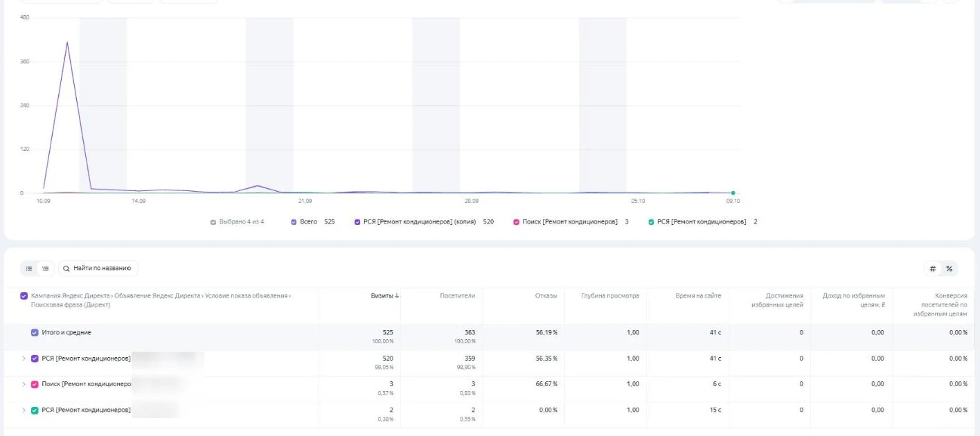The height and width of the screenshot is (436, 980).
Task: Toggle the 'Выбрано 4 из 4' legend checkbox
Action: (213, 222)
